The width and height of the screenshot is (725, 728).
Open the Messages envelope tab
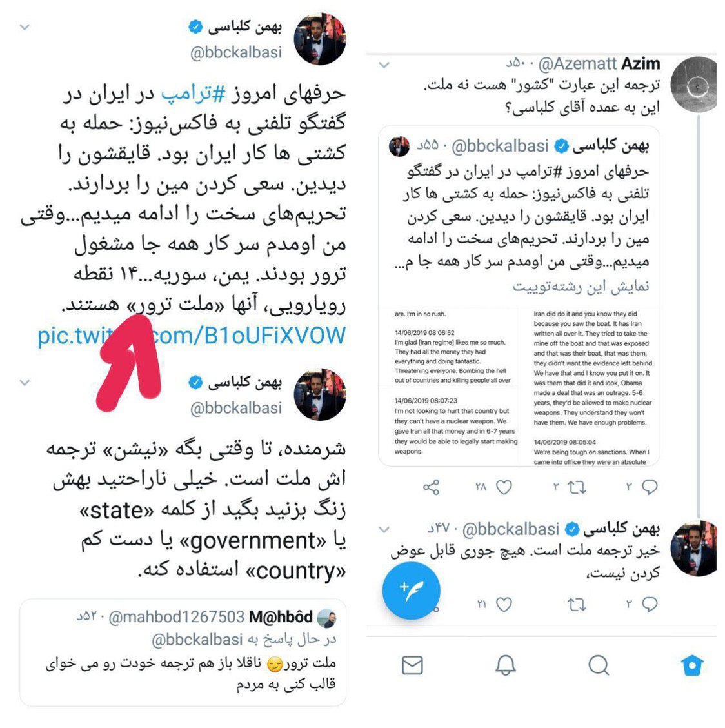[x=412, y=665]
